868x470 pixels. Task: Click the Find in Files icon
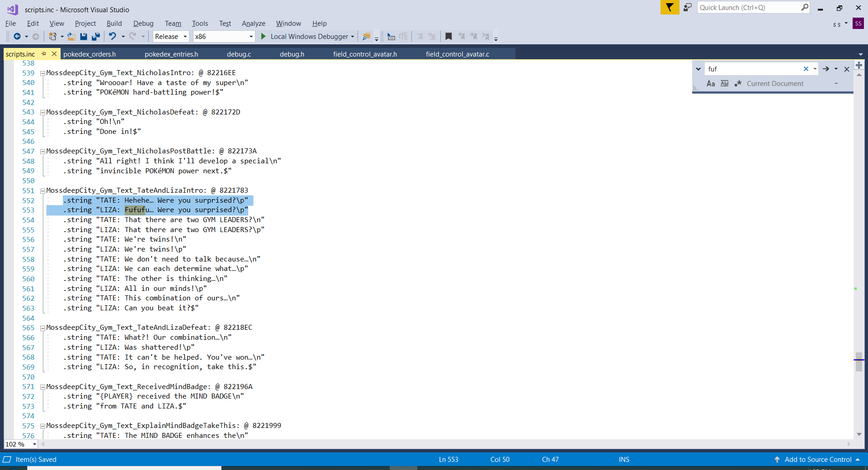(366, 37)
